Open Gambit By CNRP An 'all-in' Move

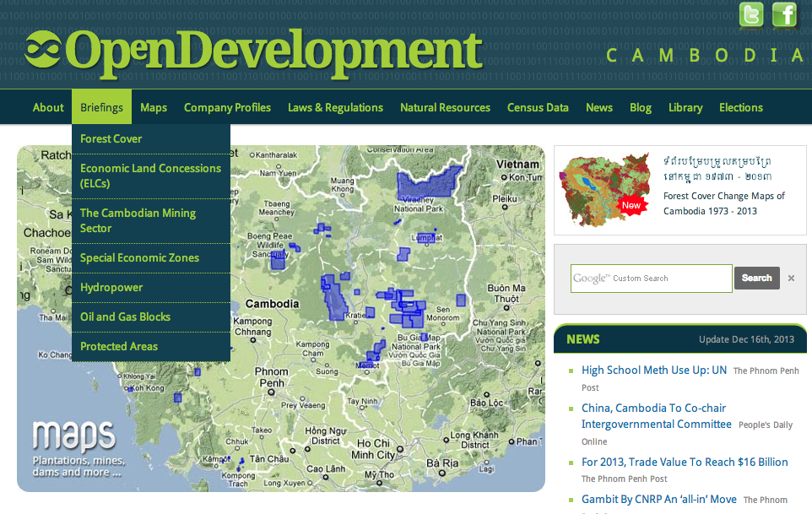click(658, 499)
